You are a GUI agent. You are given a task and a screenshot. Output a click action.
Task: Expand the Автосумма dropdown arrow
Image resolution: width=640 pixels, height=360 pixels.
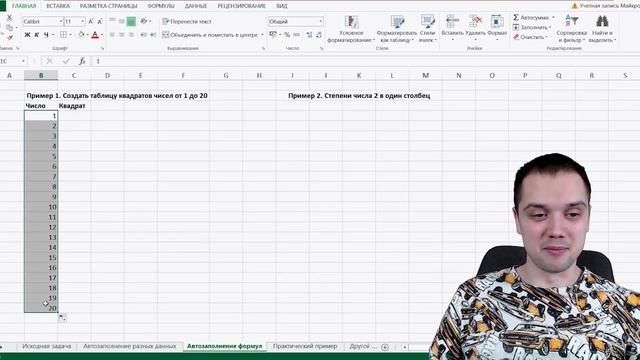(553, 18)
